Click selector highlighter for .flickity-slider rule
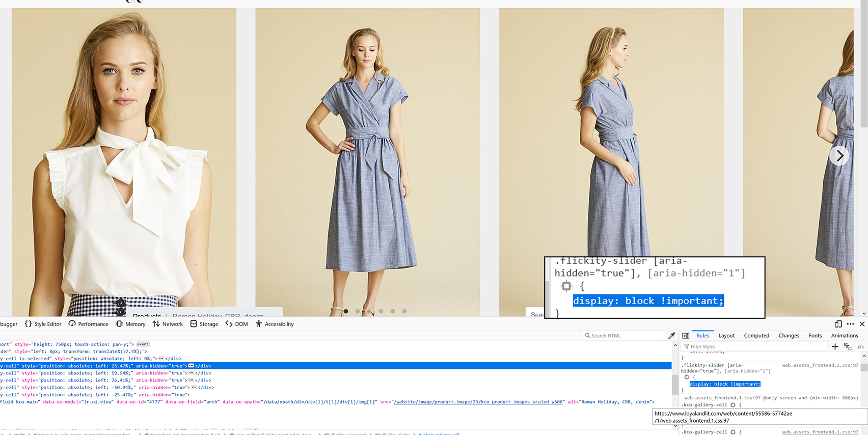 [x=687, y=377]
